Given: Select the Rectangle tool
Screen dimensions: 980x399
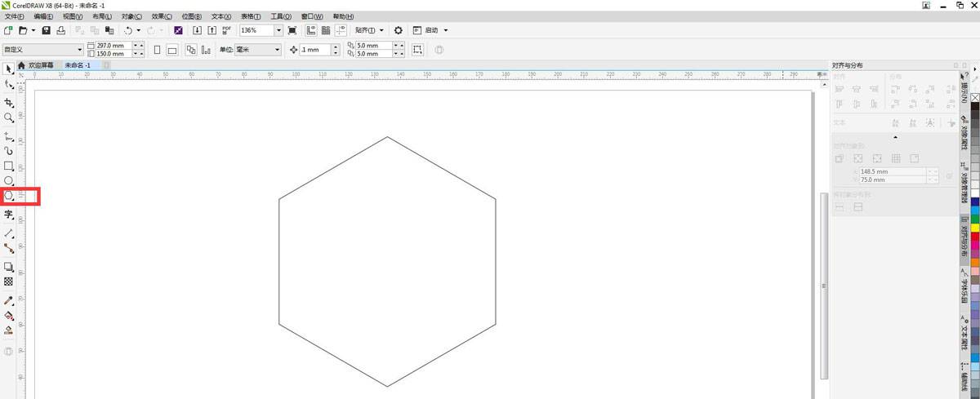Looking at the screenshot, I should [9, 166].
